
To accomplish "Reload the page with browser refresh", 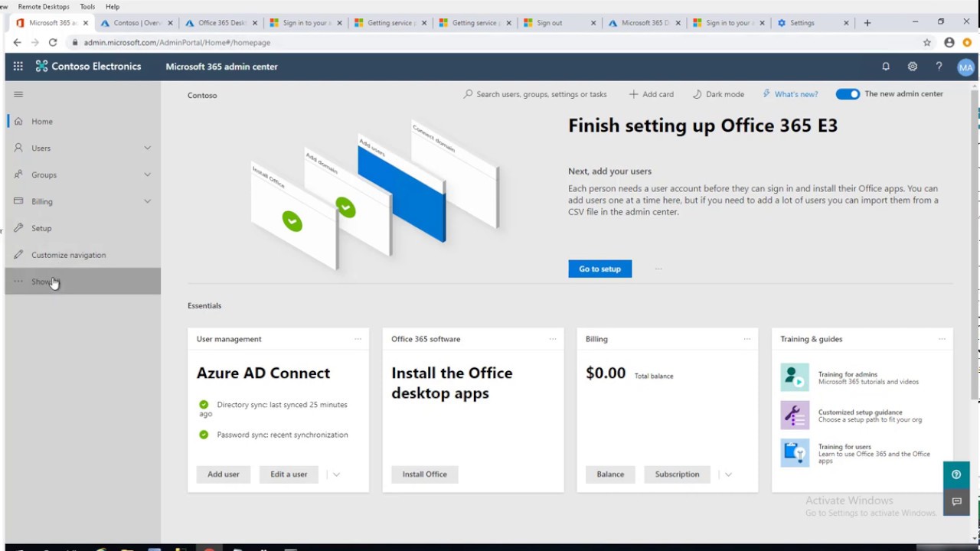I will [53, 43].
